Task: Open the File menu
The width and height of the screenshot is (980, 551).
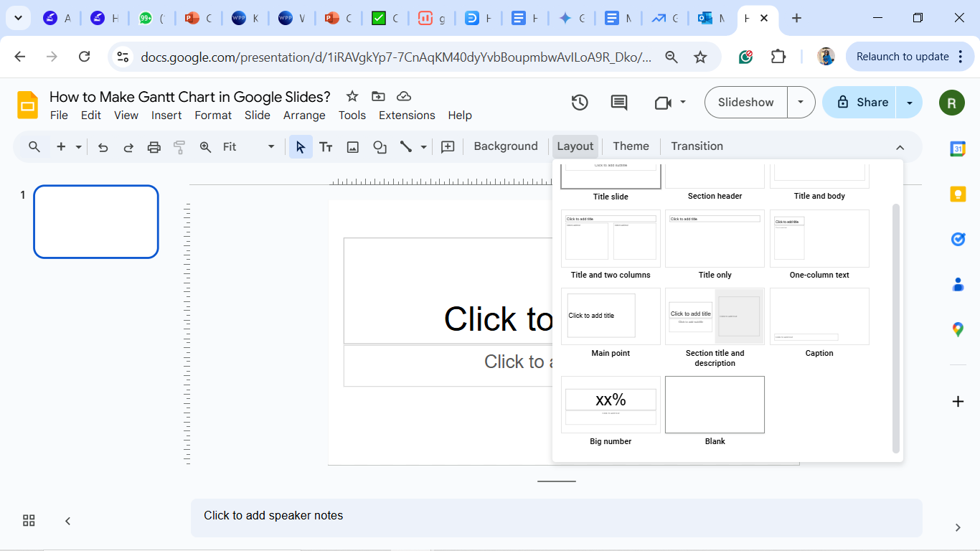Action: 59,116
